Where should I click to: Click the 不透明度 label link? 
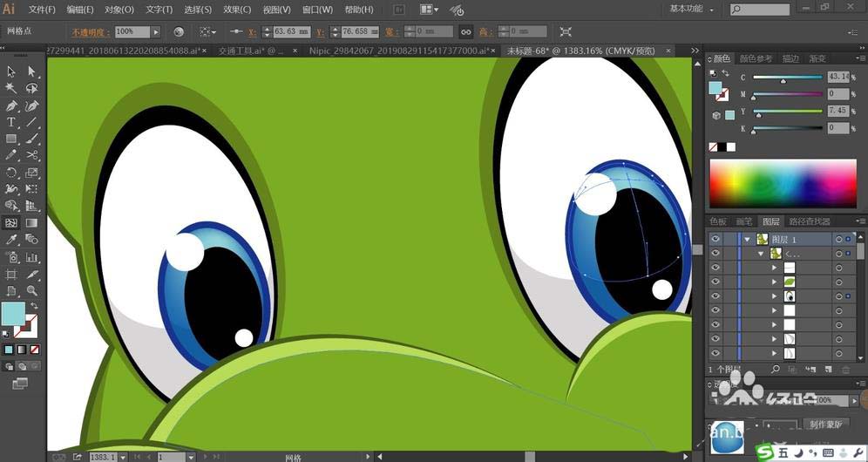point(91,32)
